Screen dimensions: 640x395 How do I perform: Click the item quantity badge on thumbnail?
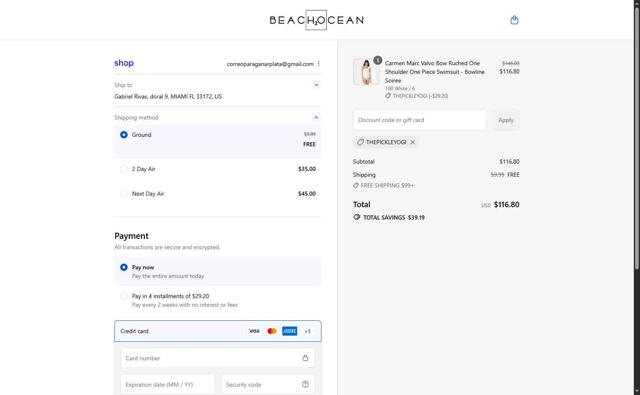(378, 60)
